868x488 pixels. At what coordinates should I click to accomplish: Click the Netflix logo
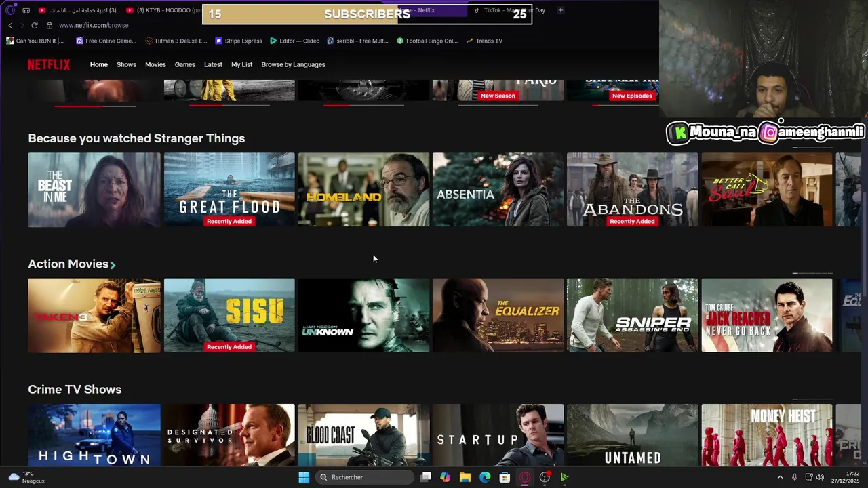pyautogui.click(x=49, y=64)
